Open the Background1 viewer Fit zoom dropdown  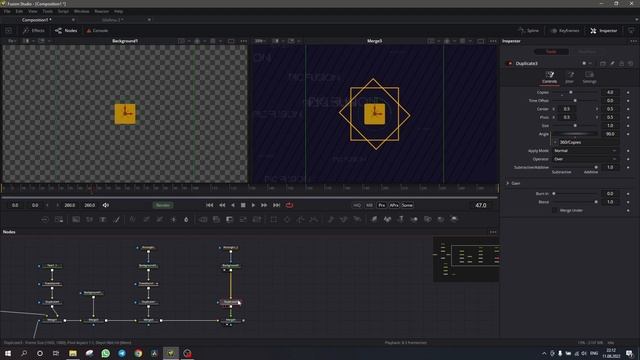pos(12,41)
